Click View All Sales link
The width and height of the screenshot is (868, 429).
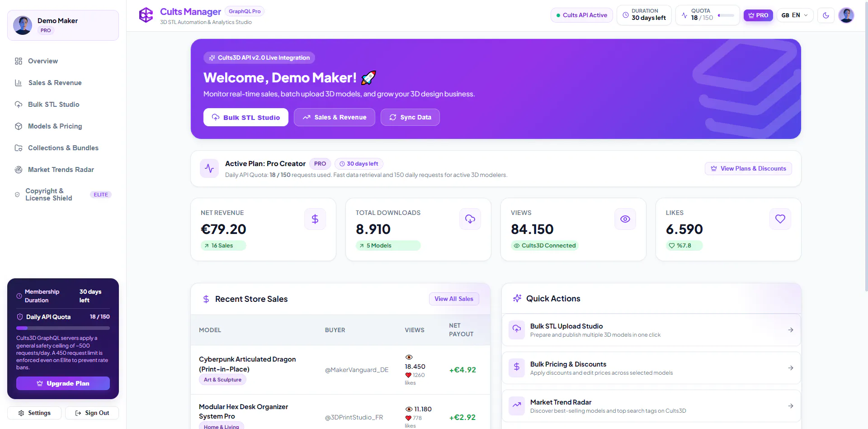(x=454, y=299)
